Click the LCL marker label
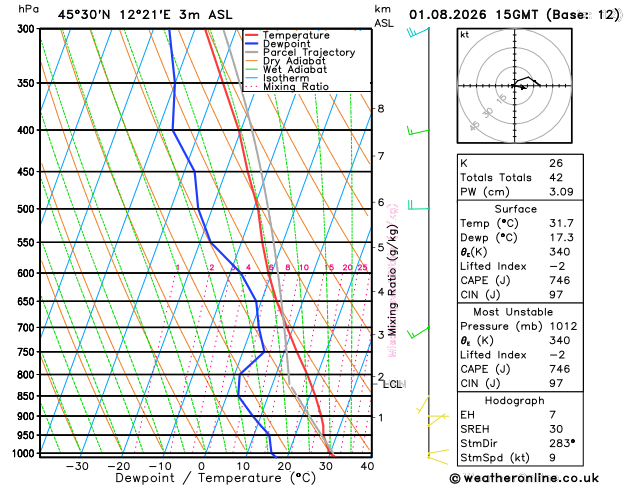The width and height of the screenshot is (629, 486). coord(392,385)
